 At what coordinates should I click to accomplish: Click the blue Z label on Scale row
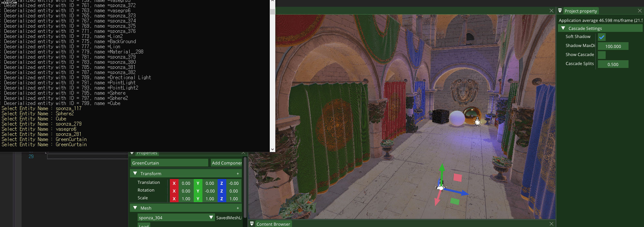coord(221,199)
